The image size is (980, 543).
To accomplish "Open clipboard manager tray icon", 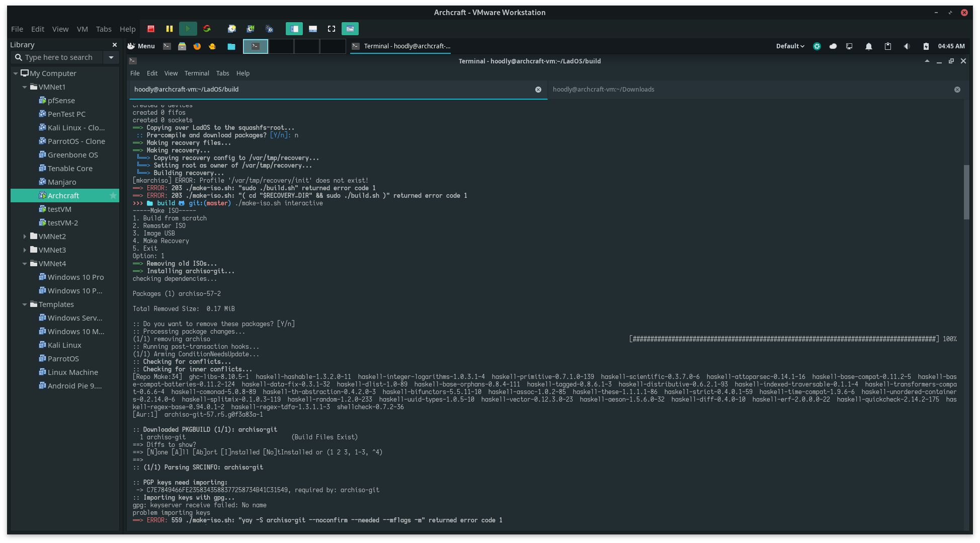I will (x=888, y=46).
